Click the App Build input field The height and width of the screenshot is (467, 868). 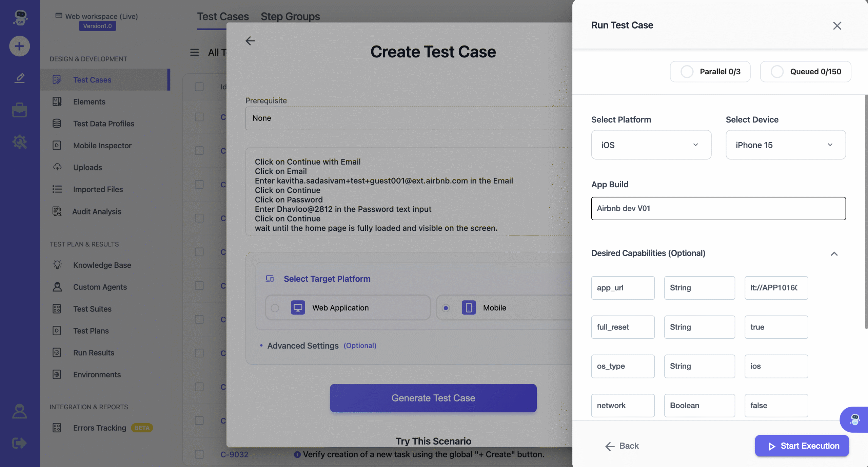[718, 208]
